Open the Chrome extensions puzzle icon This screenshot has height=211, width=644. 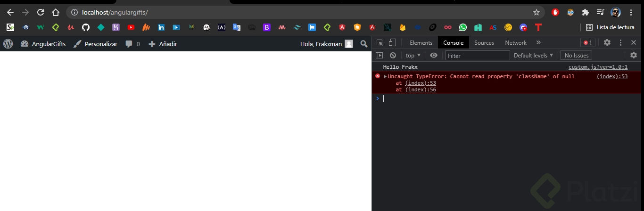click(586, 12)
